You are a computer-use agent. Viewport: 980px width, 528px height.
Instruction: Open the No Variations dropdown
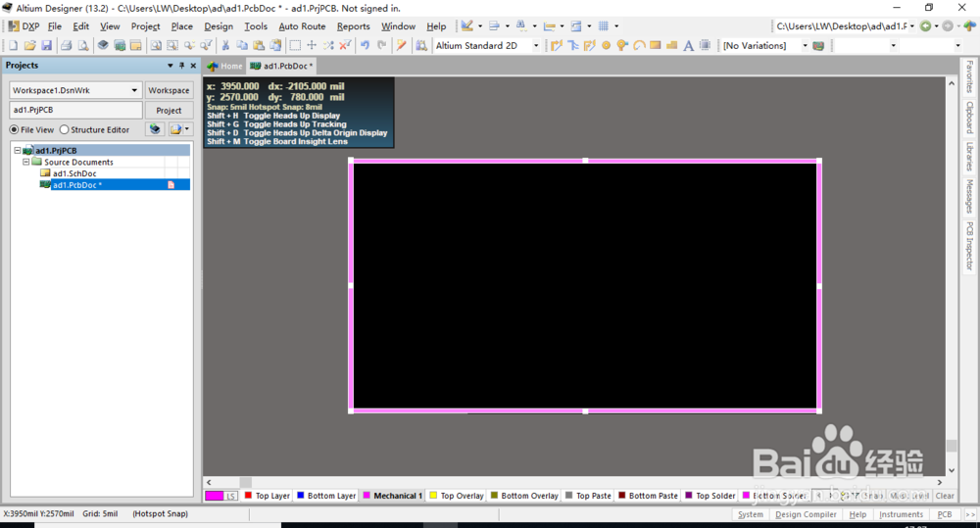tap(805, 46)
